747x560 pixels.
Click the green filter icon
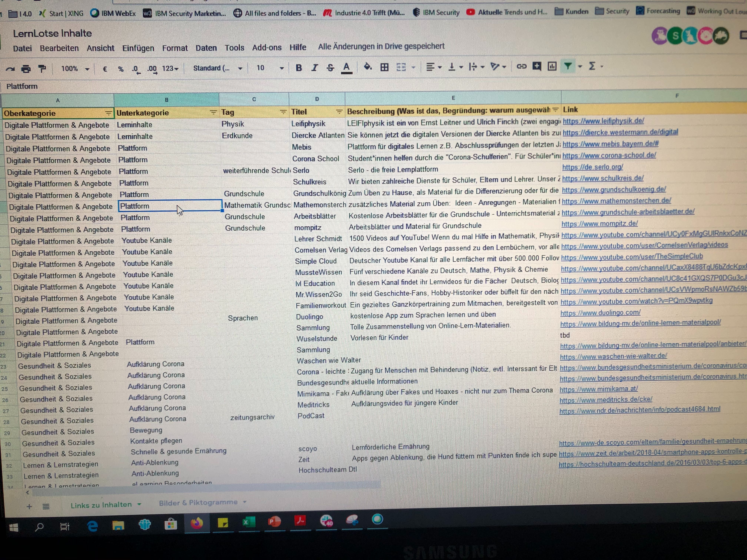tap(568, 66)
